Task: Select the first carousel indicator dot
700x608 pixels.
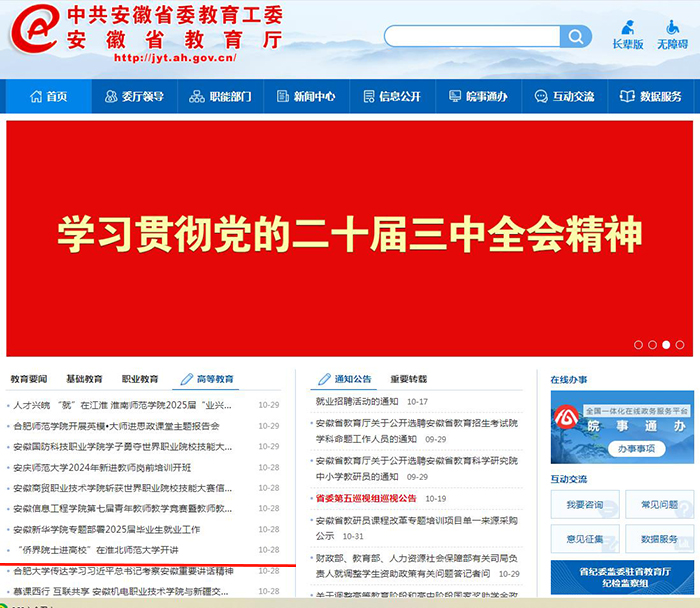Action: (639, 345)
